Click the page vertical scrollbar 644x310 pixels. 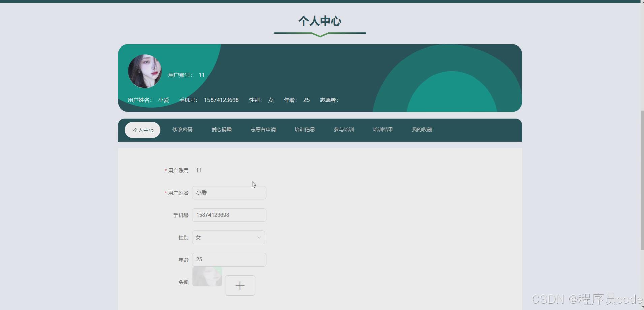(642, 180)
